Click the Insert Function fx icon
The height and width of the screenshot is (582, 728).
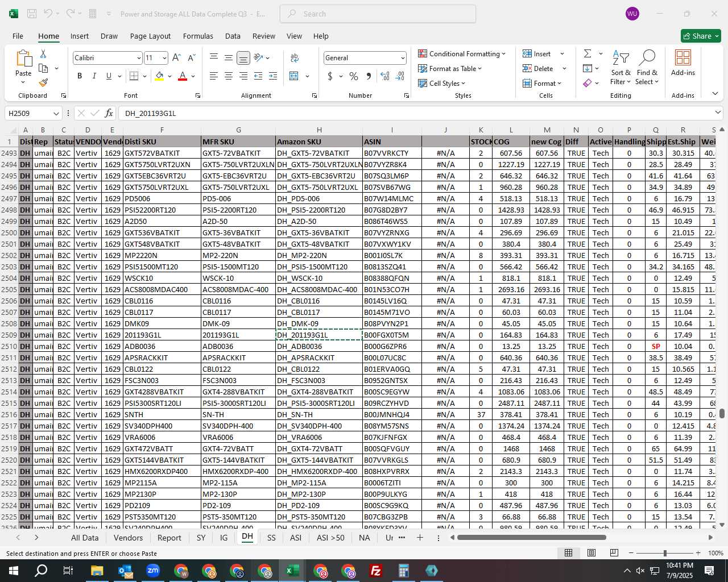pos(109,113)
